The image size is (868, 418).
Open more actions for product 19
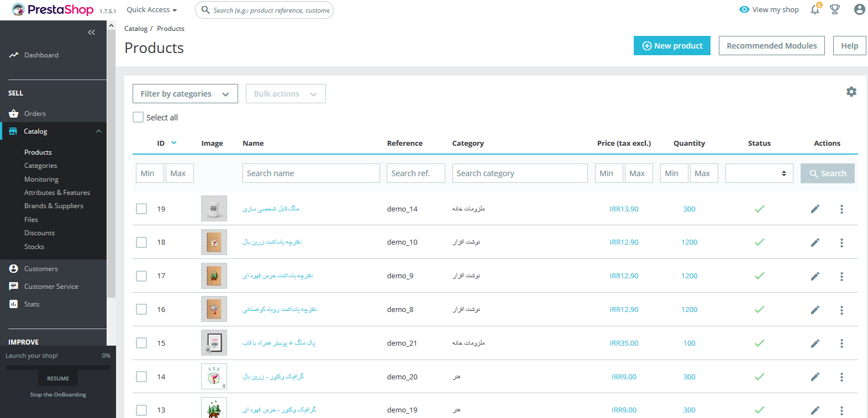click(x=841, y=209)
